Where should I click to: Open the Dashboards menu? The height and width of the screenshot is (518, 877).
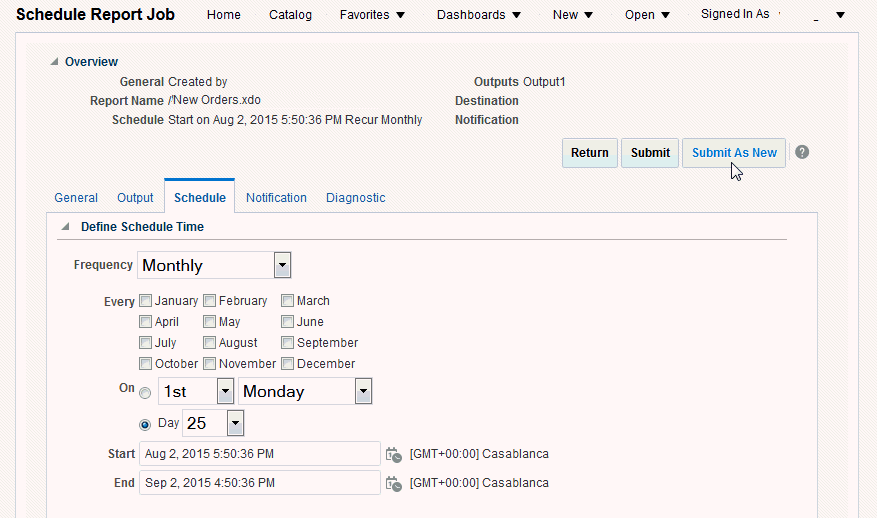tap(480, 15)
